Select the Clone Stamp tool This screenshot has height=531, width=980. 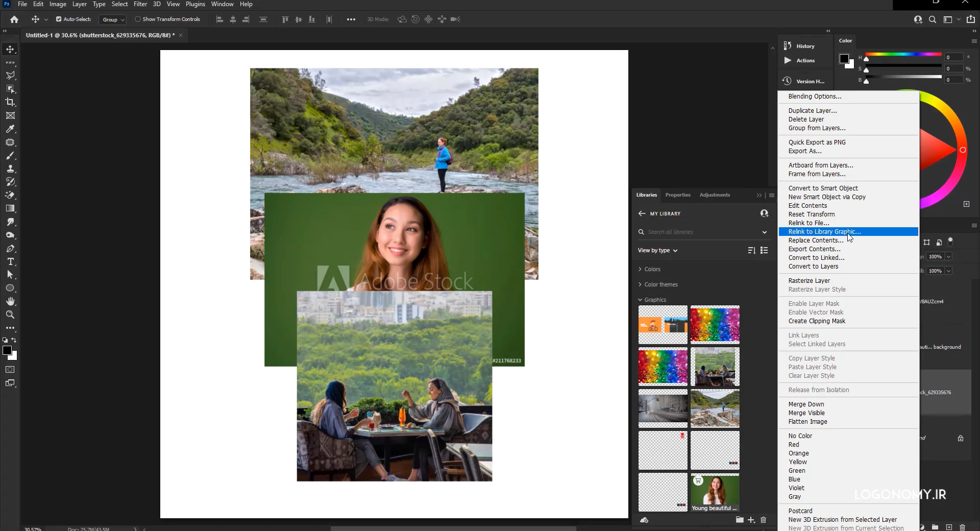click(x=10, y=169)
